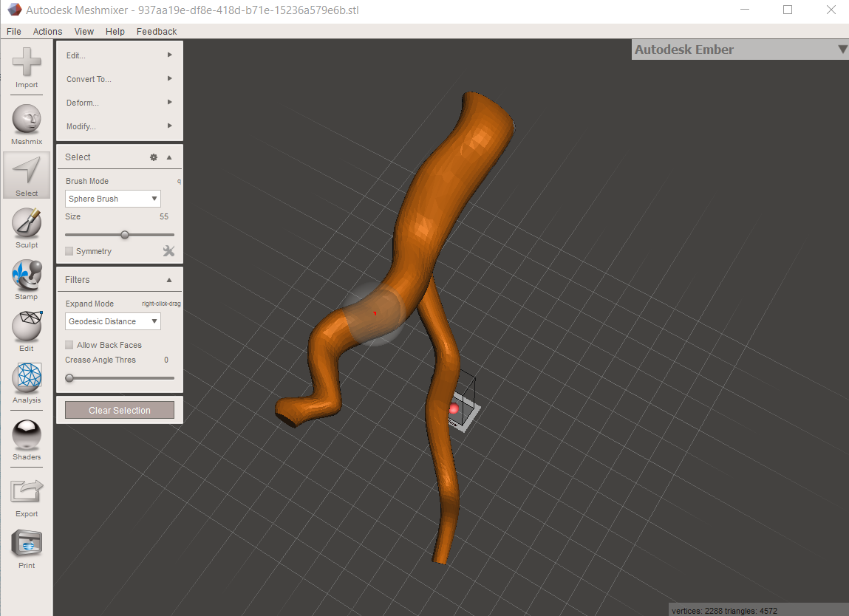This screenshot has width=849, height=616.
Task: Click the Brush Mode label
Action: click(87, 181)
